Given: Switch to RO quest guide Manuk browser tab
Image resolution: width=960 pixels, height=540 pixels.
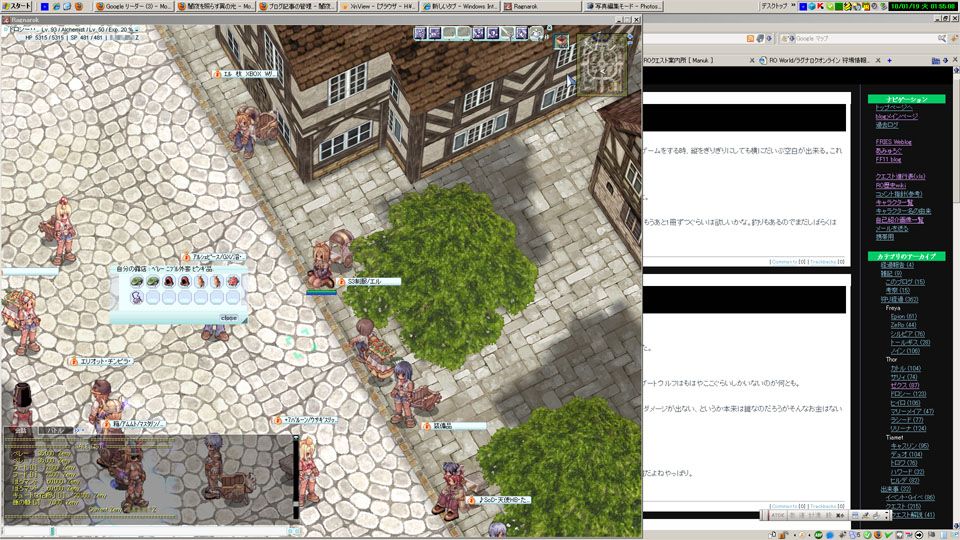Looking at the screenshot, I should (695, 60).
